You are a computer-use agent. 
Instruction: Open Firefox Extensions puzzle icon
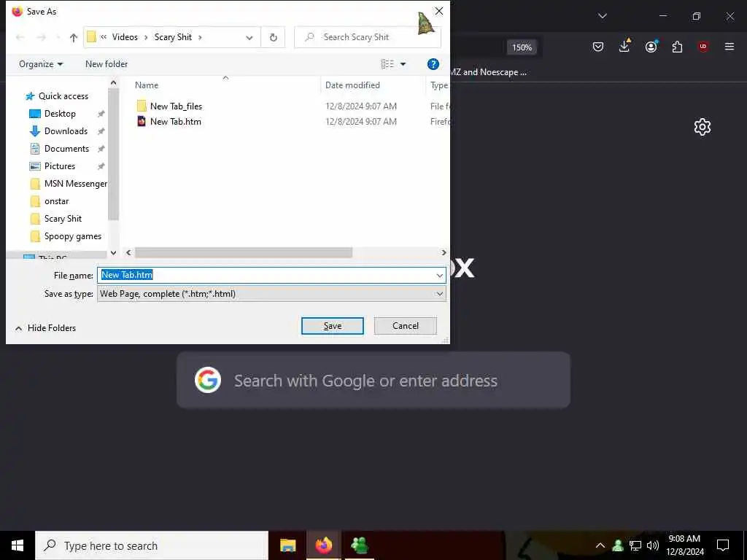point(677,47)
